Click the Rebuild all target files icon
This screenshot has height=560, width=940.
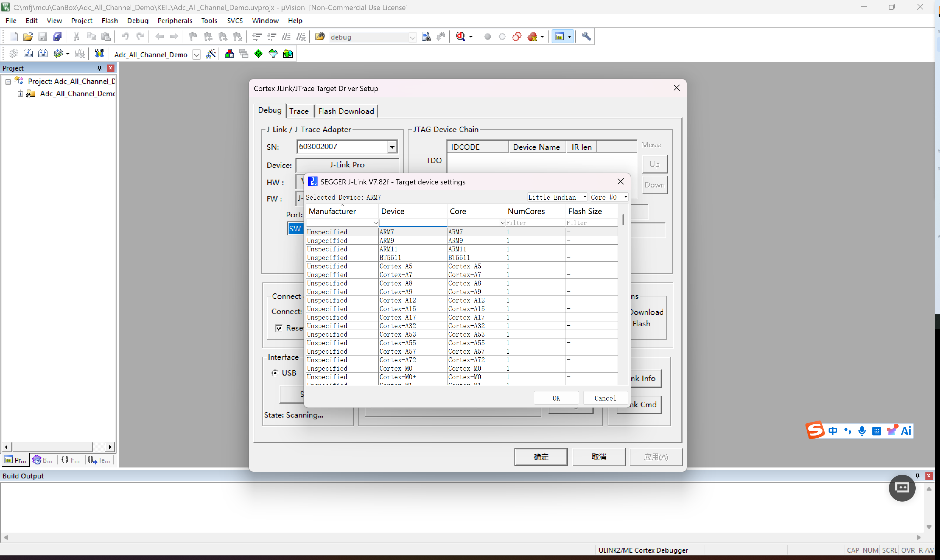click(x=43, y=54)
